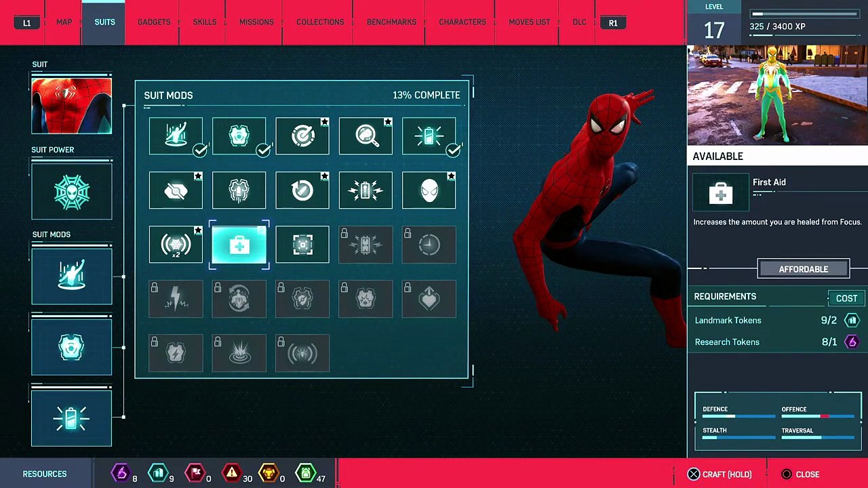Select the locked clock timer mod
The width and height of the screenshot is (868, 488).
(429, 245)
